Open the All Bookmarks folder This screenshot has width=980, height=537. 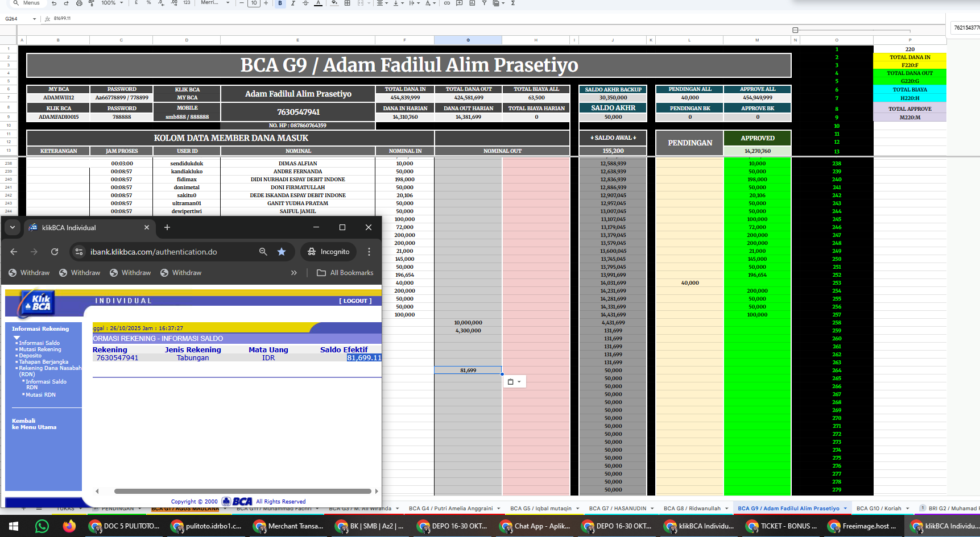(x=345, y=273)
